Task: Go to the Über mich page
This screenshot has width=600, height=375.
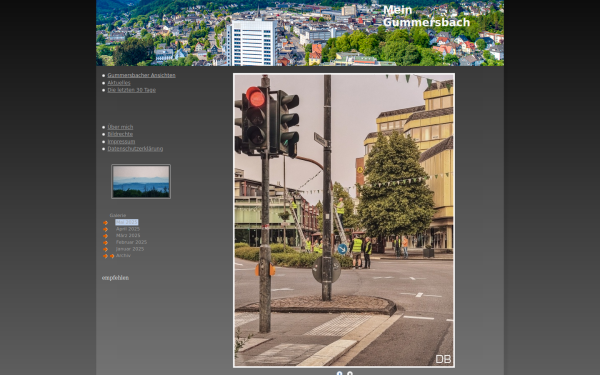Action: (120, 127)
